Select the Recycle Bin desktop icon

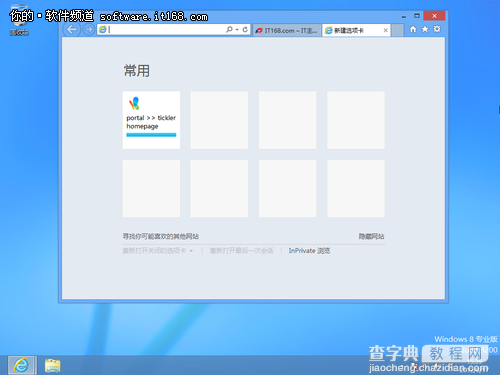(x=19, y=20)
